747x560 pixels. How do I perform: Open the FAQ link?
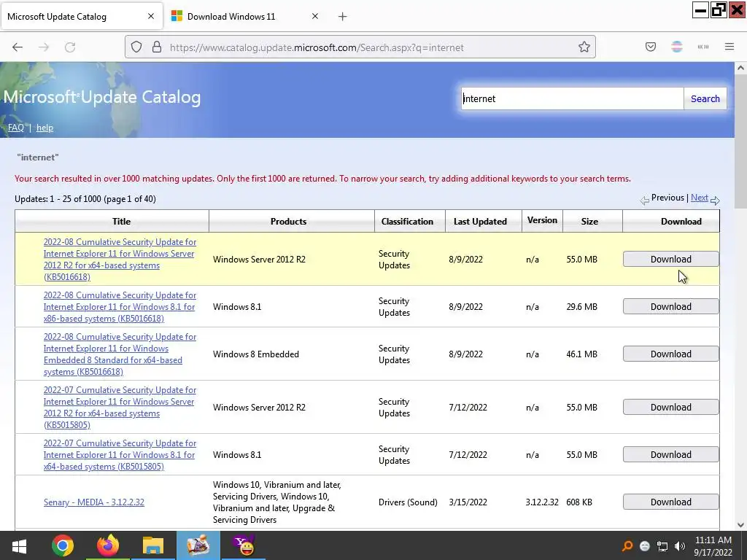pos(16,128)
